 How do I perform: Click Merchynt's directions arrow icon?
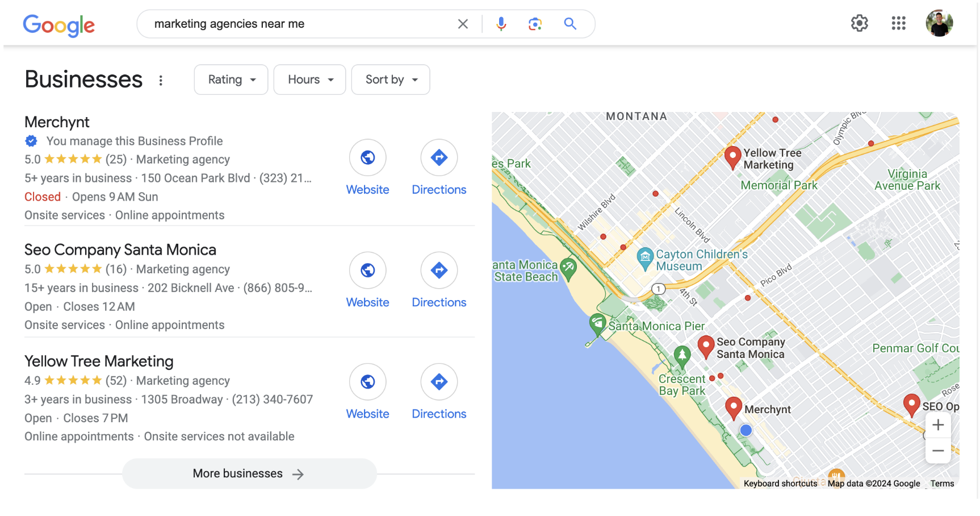point(439,157)
